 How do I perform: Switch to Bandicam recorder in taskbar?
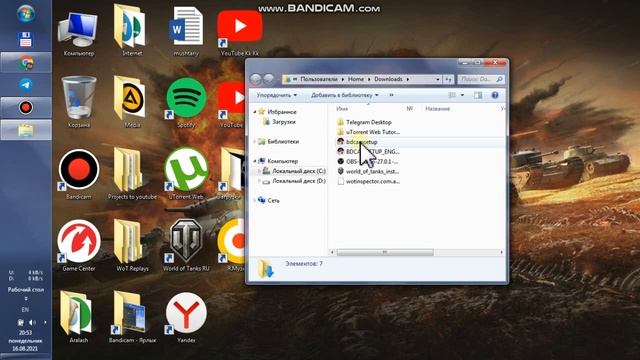[26, 107]
